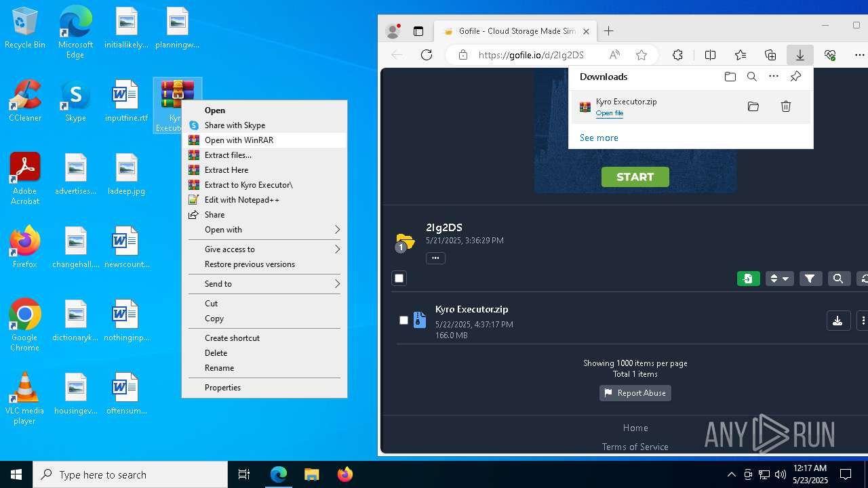Image resolution: width=868 pixels, height=488 pixels.
Task: Click Open file link in Downloads
Action: [x=610, y=113]
